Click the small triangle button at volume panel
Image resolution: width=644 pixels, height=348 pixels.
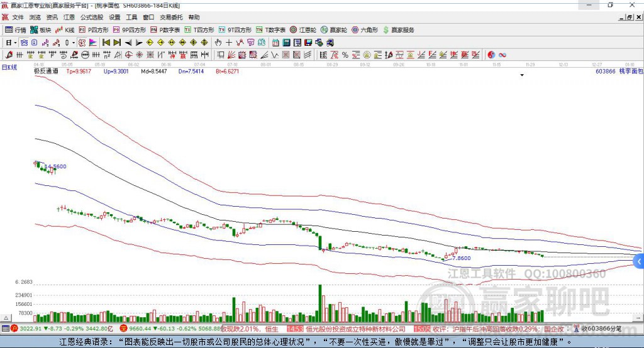tap(6, 318)
